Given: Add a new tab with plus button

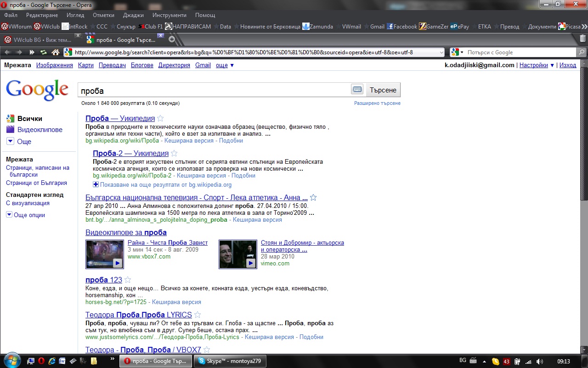Looking at the screenshot, I should [172, 39].
